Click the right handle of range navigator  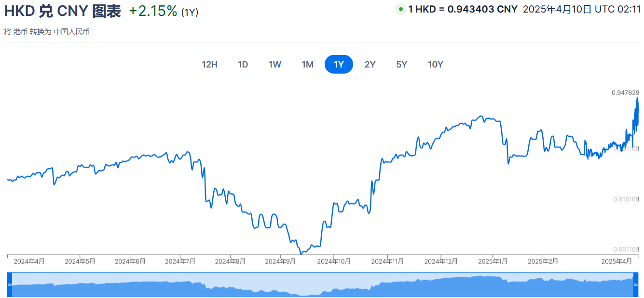pos(635,285)
